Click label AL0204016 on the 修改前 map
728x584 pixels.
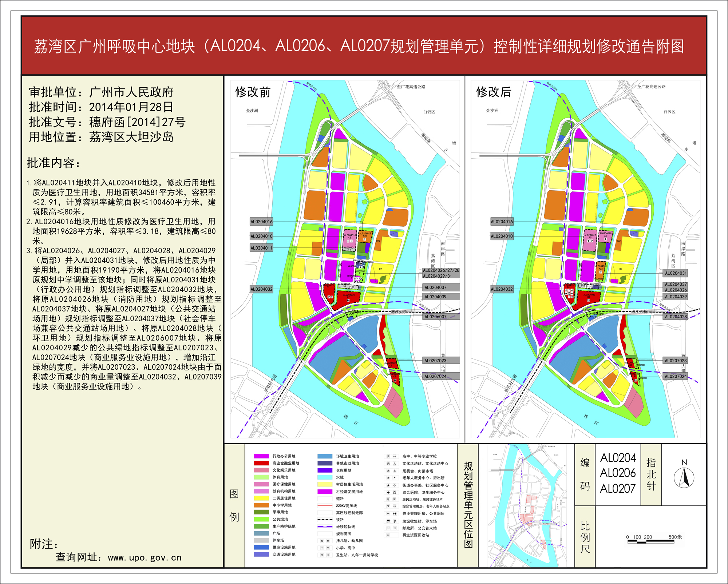[261, 222]
